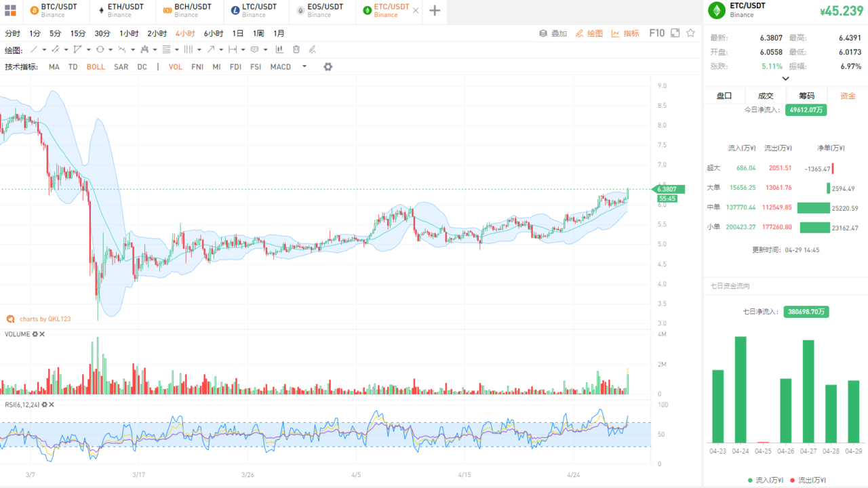Switch to EOS/USDT tab
The height and width of the screenshot is (488, 868).
323,10
